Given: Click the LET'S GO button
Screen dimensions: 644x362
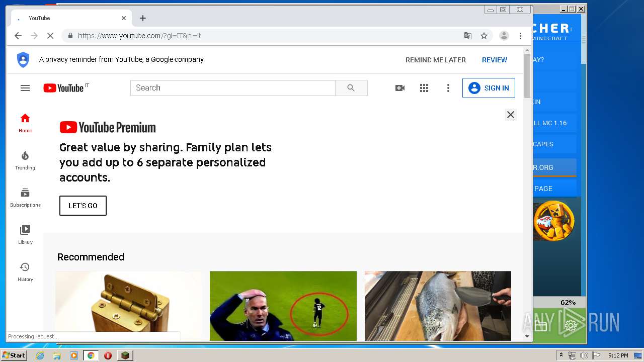Looking at the screenshot, I should coord(83,206).
